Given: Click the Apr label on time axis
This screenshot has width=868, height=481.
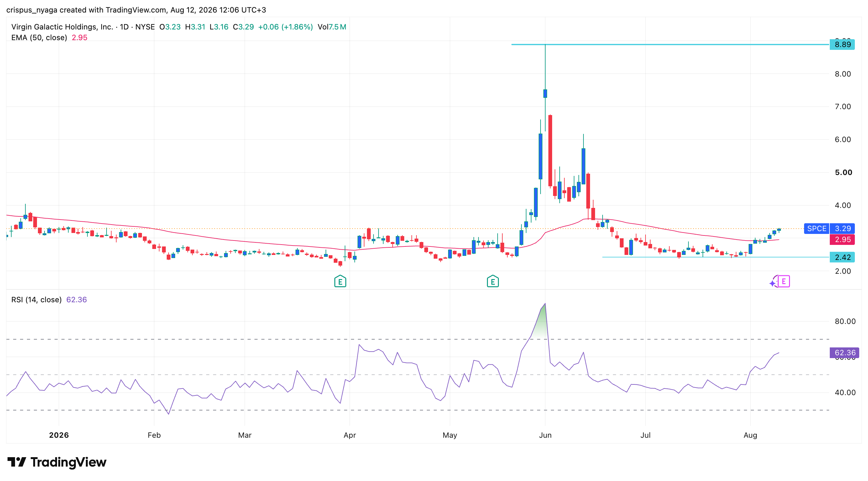Looking at the screenshot, I should 350,435.
